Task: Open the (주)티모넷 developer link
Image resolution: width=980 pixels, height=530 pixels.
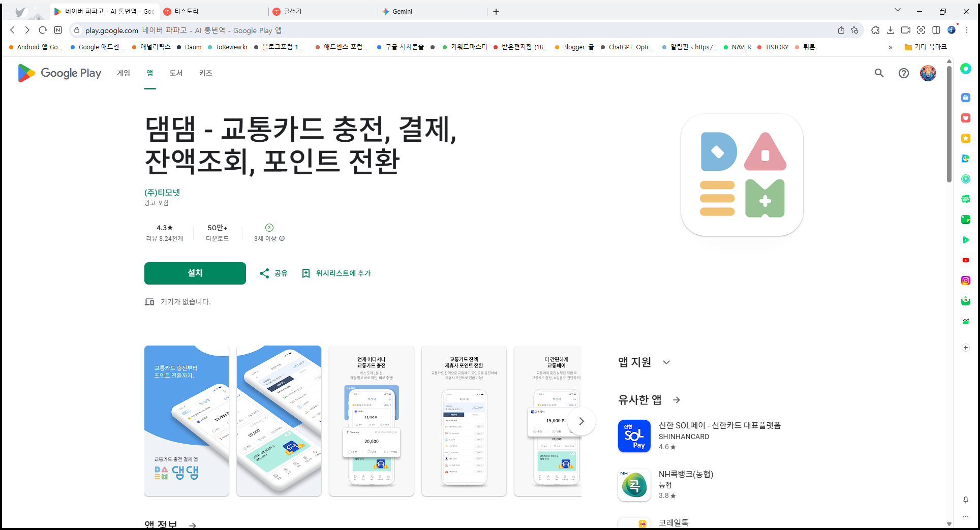Action: pyautogui.click(x=162, y=193)
